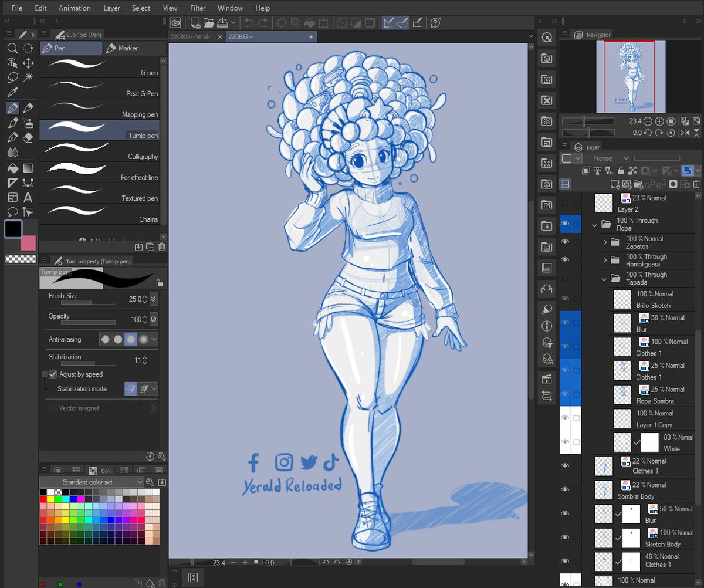Click the pink sub color swatch
This screenshot has width=704, height=588.
(x=28, y=243)
